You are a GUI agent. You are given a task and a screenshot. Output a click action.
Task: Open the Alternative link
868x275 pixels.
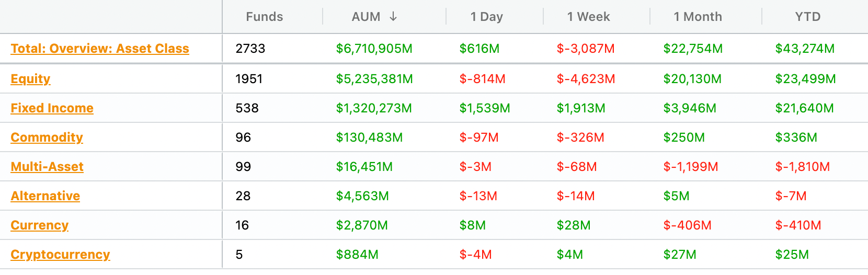click(x=45, y=196)
